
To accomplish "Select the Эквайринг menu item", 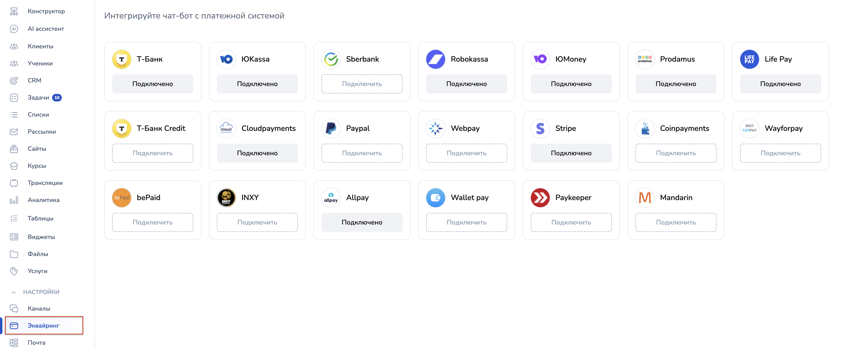I will pyautogui.click(x=44, y=326).
